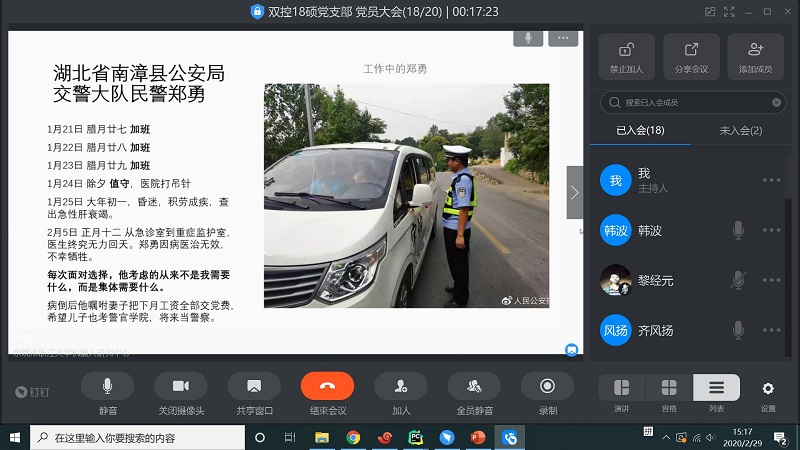Image resolution: width=800 pixels, height=450 pixels.
Task: Switch to 宫格 grid layout
Action: click(x=669, y=388)
